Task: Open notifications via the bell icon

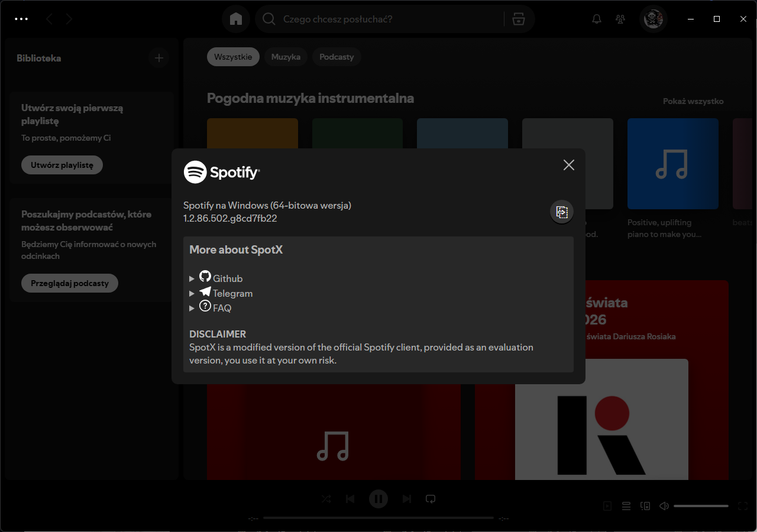Action: pyautogui.click(x=597, y=19)
